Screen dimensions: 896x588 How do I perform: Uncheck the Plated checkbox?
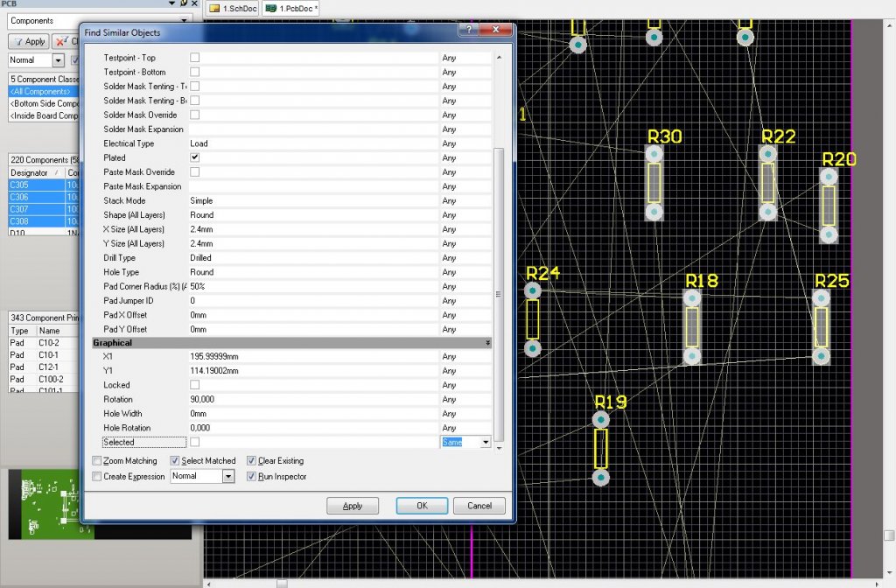pos(195,157)
